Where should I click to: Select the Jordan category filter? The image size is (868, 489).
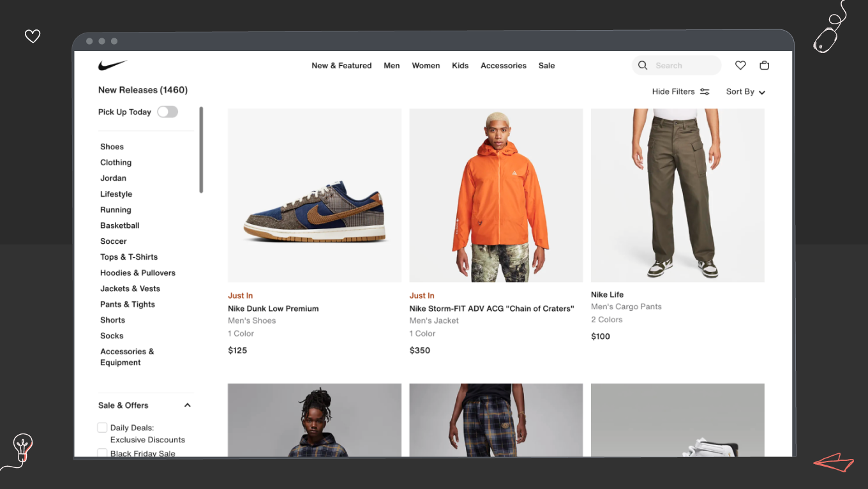pyautogui.click(x=113, y=177)
